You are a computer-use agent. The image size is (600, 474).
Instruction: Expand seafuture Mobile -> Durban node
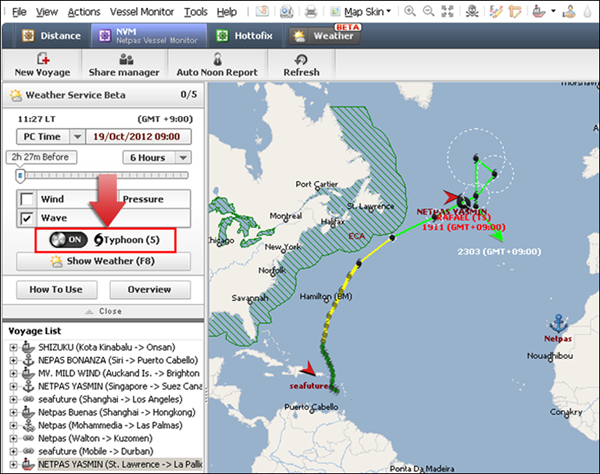click(13, 451)
